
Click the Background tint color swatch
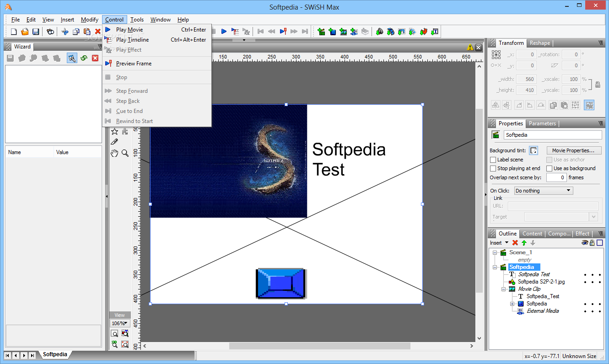pyautogui.click(x=534, y=150)
